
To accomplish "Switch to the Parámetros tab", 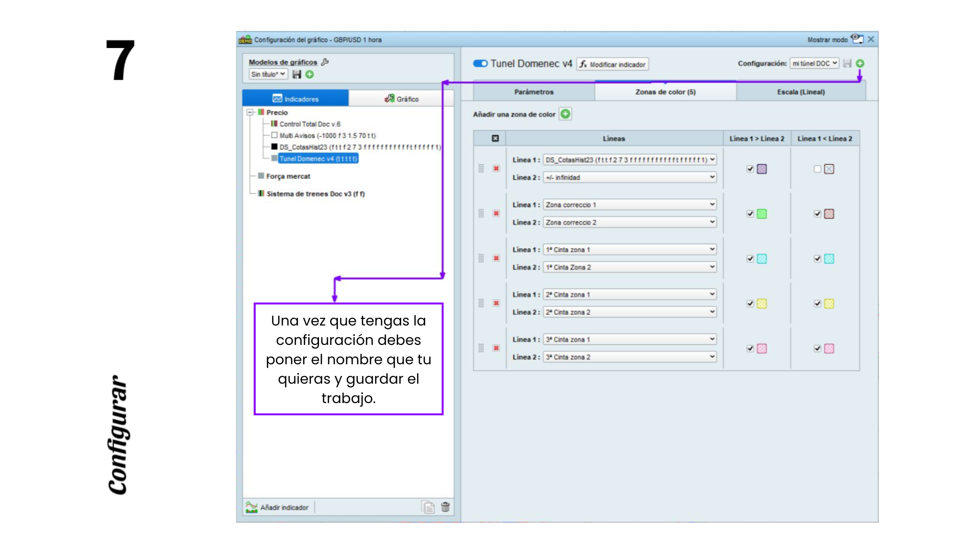I will tap(534, 92).
